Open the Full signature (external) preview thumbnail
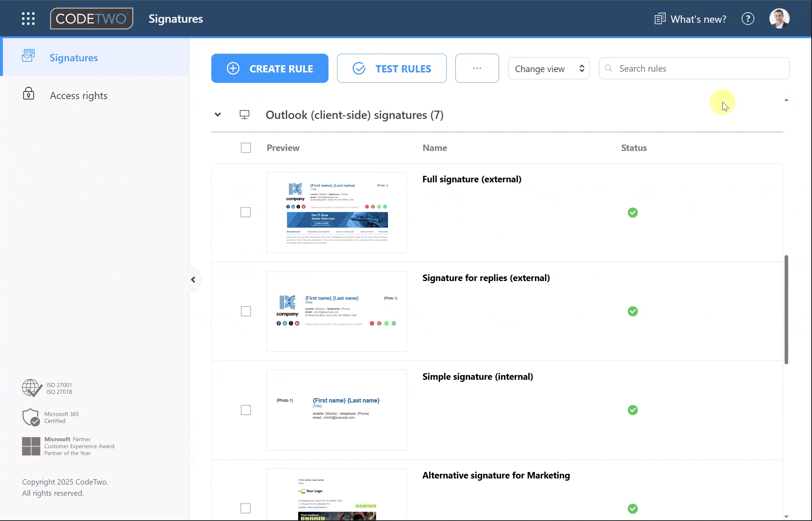Image resolution: width=812 pixels, height=521 pixels. click(x=336, y=213)
